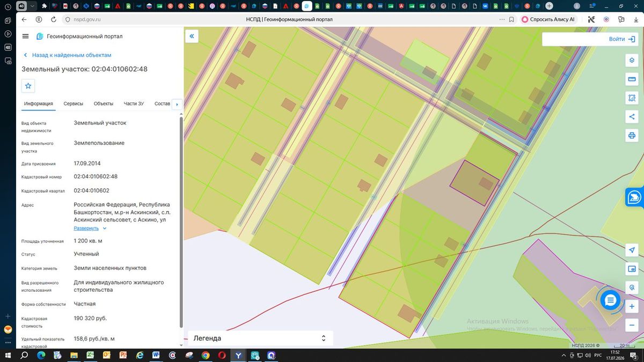Open Google Chrome from the taskbar

click(205, 355)
